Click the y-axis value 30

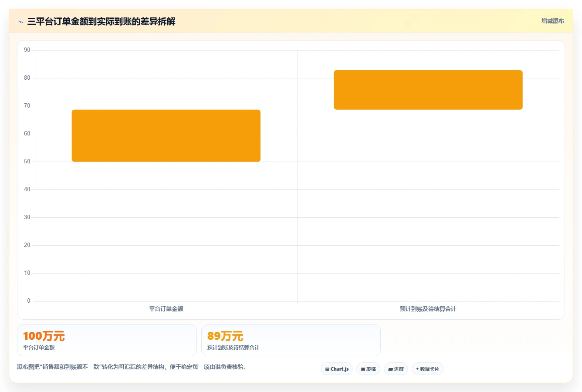(x=27, y=217)
